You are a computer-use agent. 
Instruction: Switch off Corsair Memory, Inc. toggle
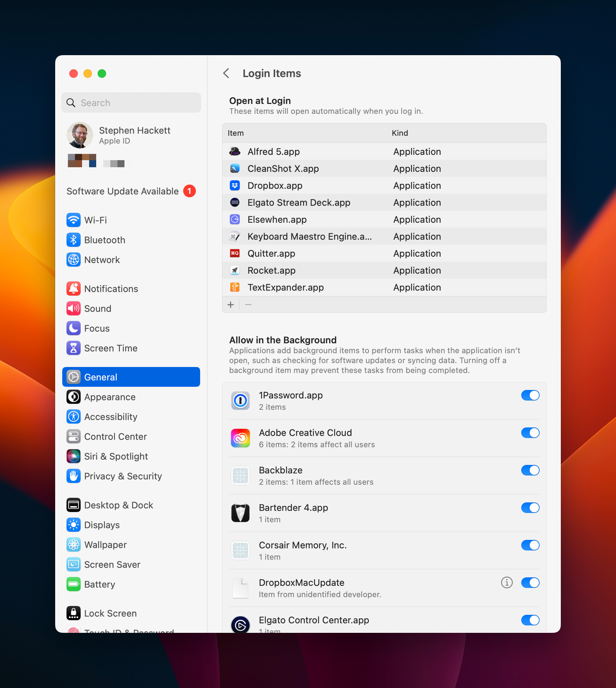pyautogui.click(x=530, y=545)
